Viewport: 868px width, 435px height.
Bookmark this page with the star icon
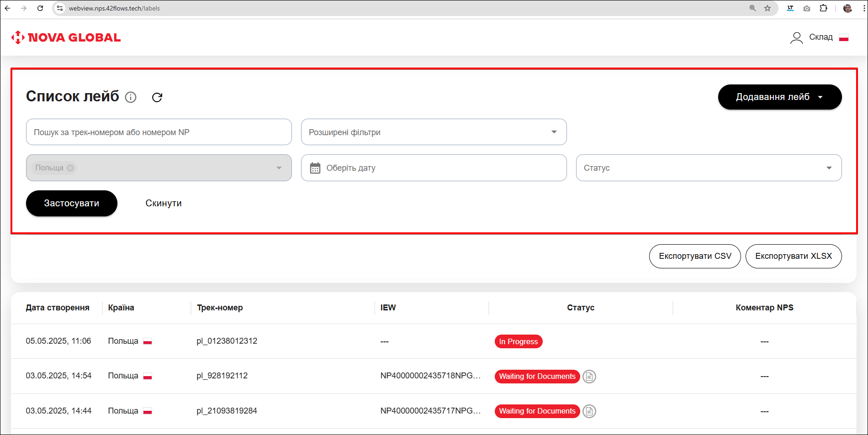(767, 8)
